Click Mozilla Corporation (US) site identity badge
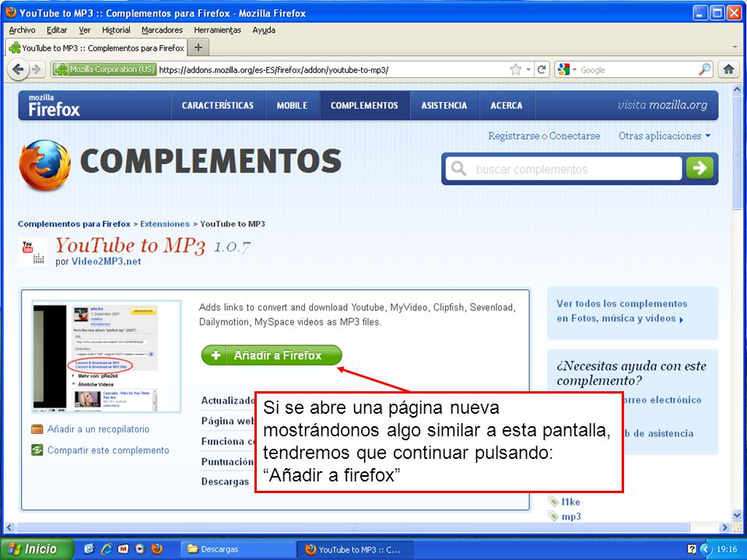 [104, 69]
